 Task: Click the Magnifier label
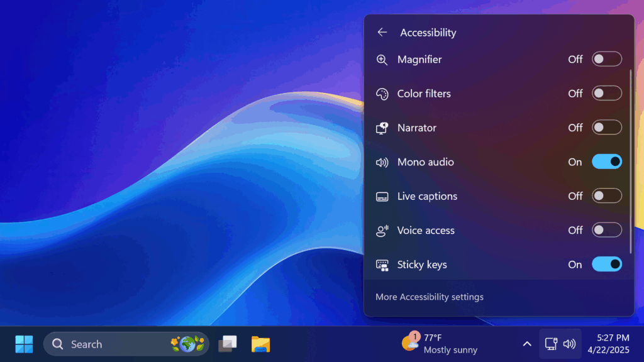(x=419, y=60)
